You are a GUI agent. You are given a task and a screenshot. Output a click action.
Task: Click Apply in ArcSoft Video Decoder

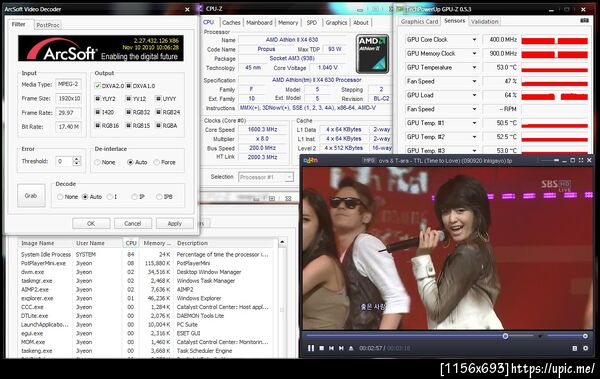click(174, 224)
